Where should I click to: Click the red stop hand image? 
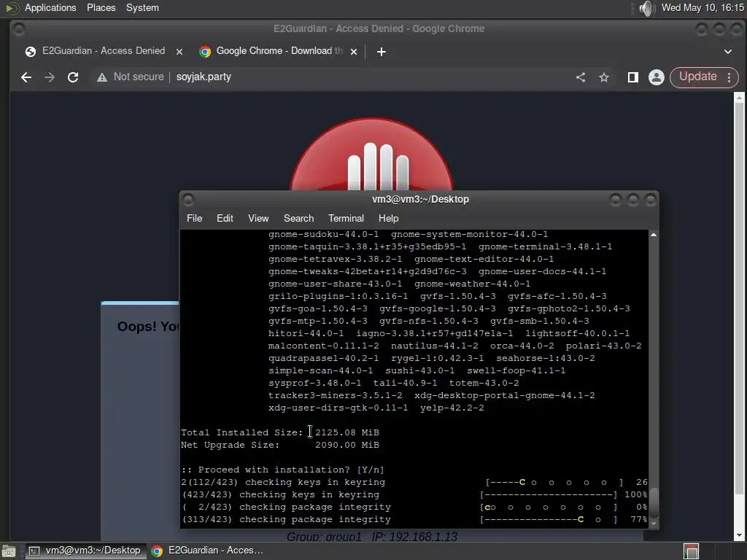(371, 155)
